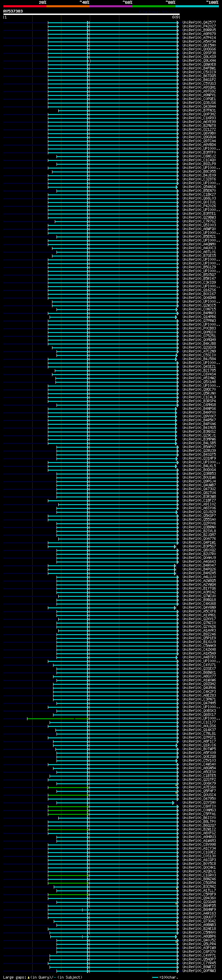222x980 pixels.
Task: Select label UniRef100_Q9UUT7
Action: tap(199, 917)
